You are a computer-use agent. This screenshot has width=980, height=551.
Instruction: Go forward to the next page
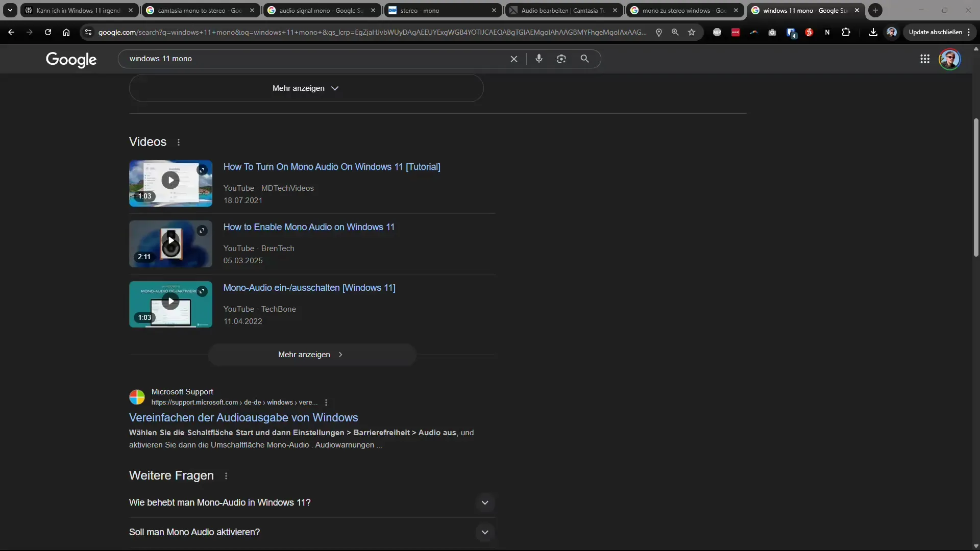click(30, 32)
